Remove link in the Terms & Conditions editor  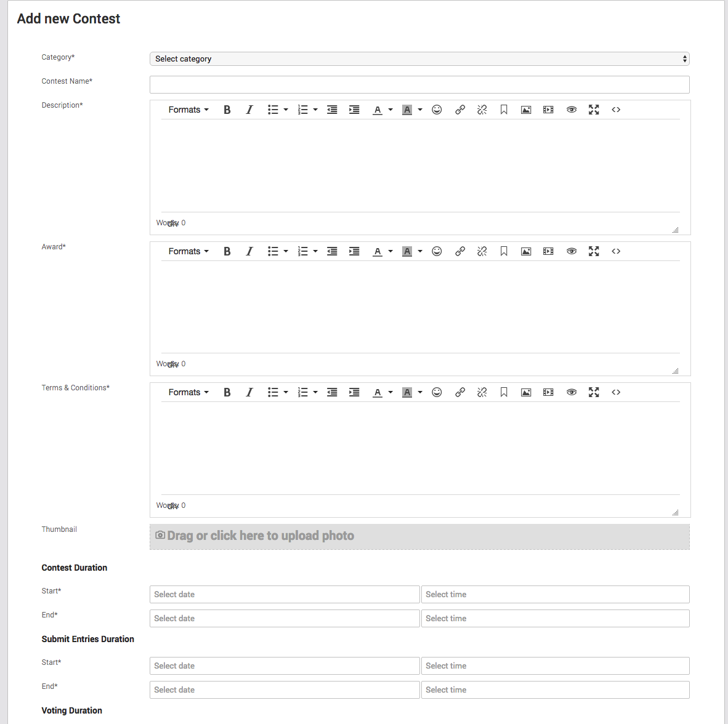(x=482, y=392)
